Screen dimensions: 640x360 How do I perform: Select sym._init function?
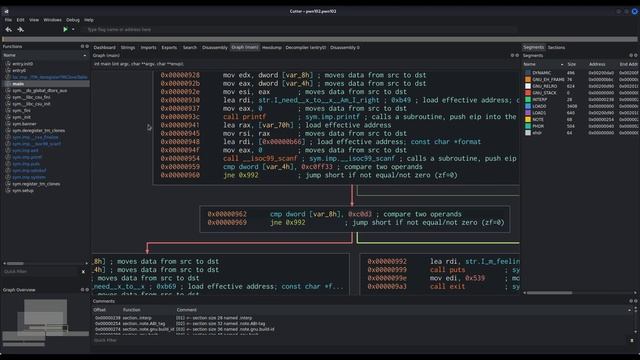(x=21, y=117)
